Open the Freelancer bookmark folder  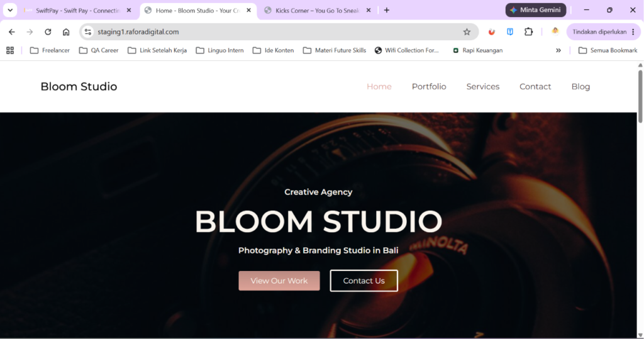[x=50, y=50]
